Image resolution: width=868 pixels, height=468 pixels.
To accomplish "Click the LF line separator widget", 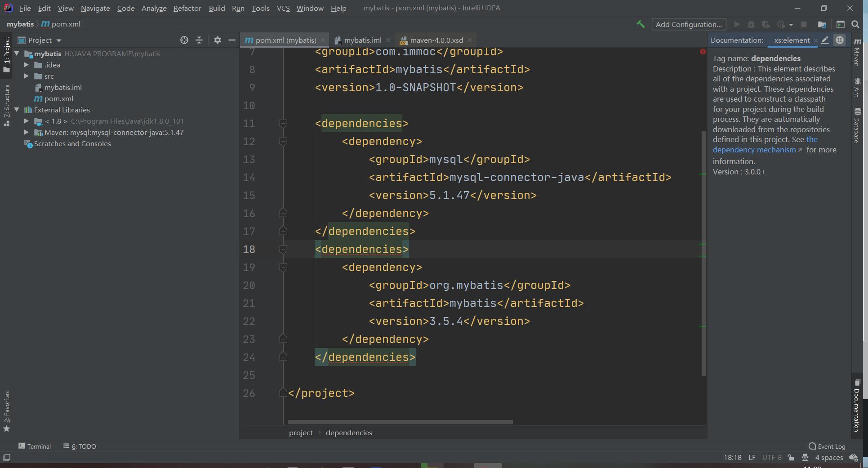I will [x=752, y=458].
